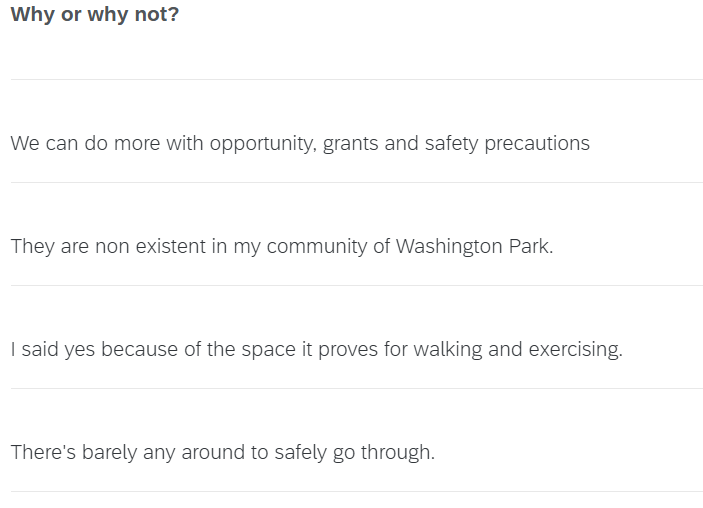Click the words "I said yes"
This screenshot has width=703, height=508.
(53, 350)
